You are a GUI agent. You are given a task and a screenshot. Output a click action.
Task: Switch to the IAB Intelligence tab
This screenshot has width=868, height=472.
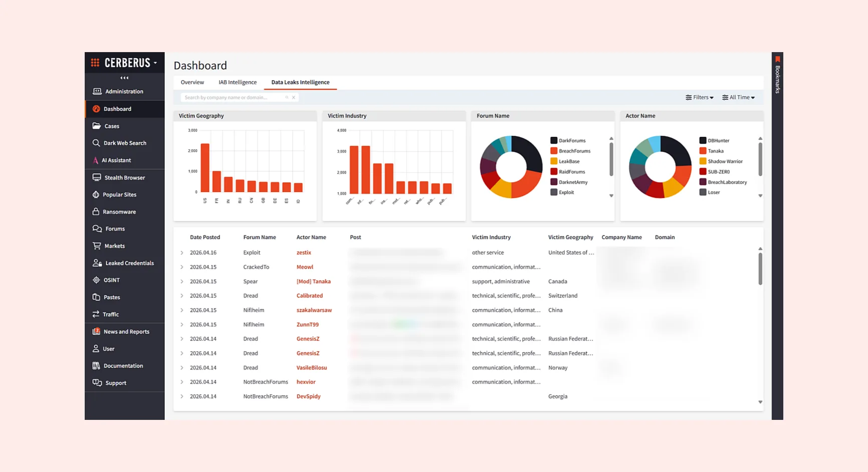coord(237,82)
